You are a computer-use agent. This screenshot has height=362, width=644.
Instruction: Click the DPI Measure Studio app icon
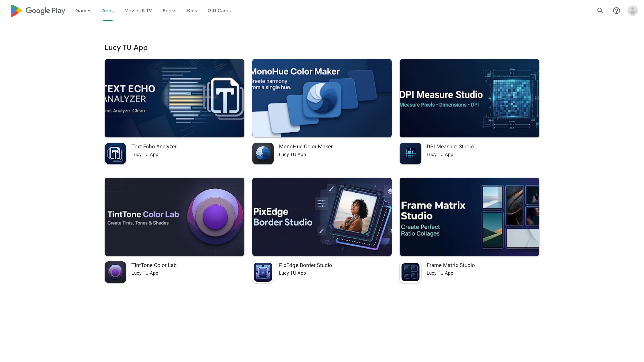click(411, 154)
